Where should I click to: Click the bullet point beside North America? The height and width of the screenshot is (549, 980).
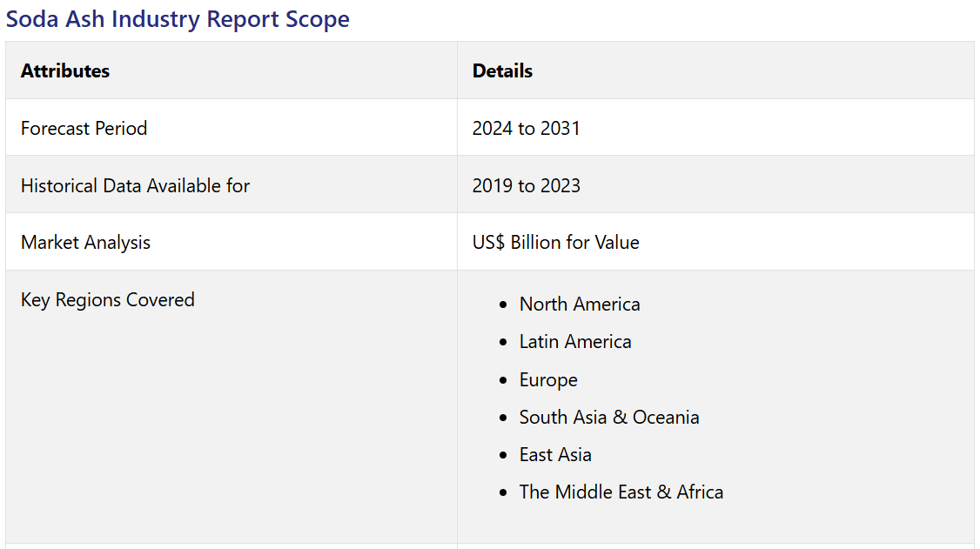tap(503, 305)
